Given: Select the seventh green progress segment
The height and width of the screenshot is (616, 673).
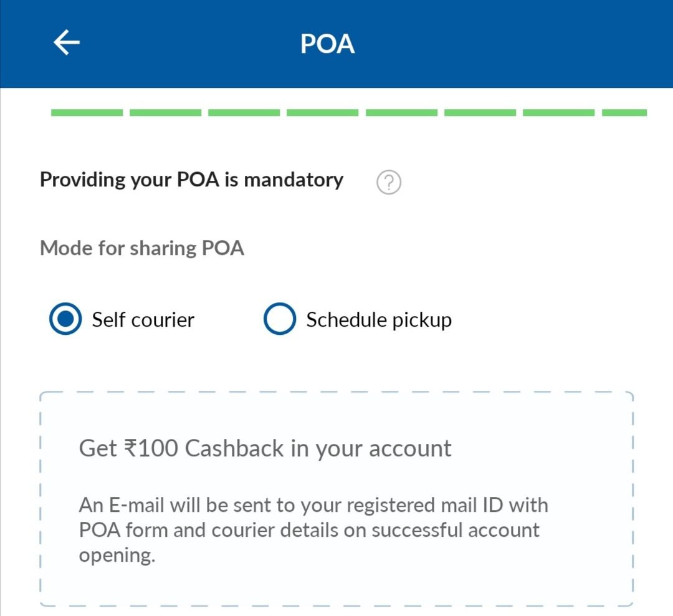Looking at the screenshot, I should pyautogui.click(x=558, y=113).
